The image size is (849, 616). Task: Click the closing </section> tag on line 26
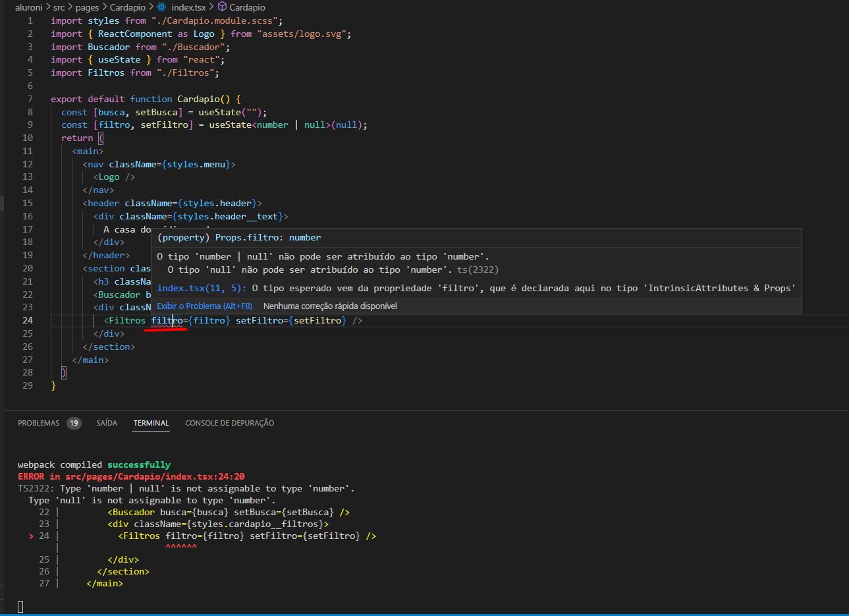pos(109,347)
